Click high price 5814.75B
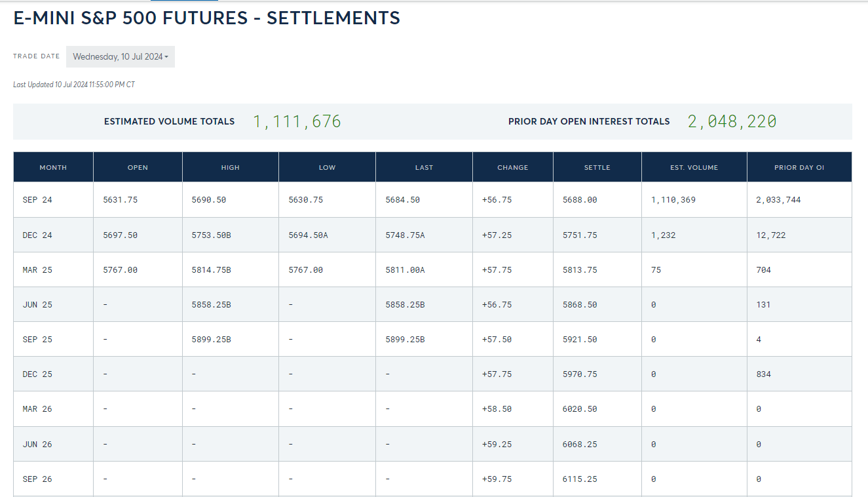Screen dimensions: 868x497 point(211,269)
